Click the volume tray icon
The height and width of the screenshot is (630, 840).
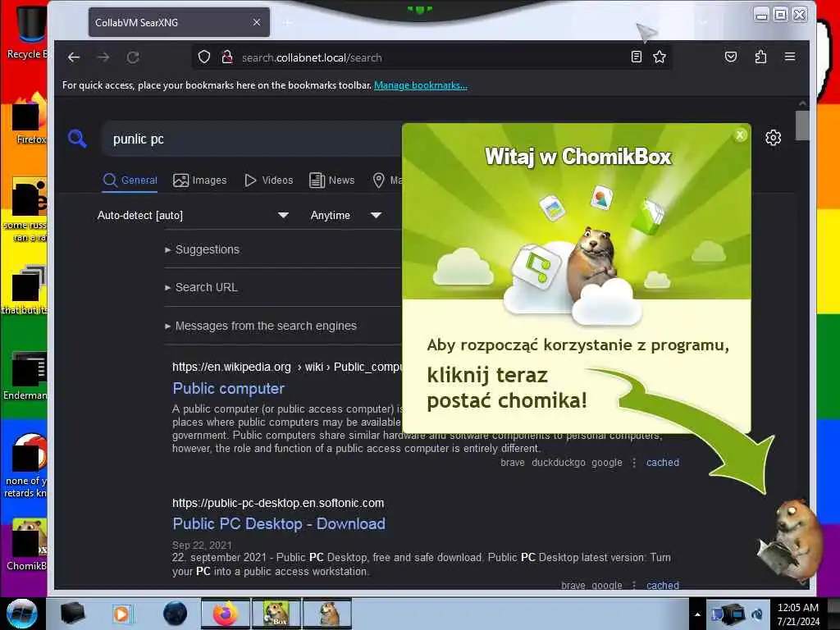coord(757,614)
